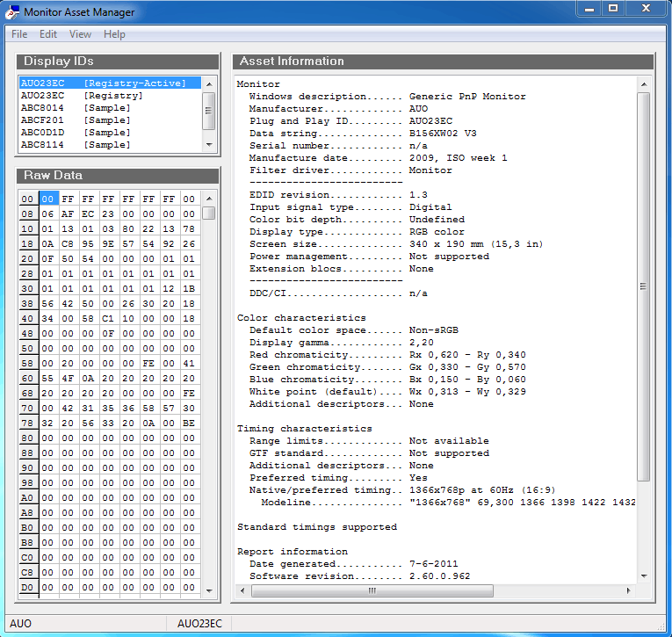This screenshot has width=672, height=637.
Task: Click the Display IDs panel header
Action: [118, 61]
